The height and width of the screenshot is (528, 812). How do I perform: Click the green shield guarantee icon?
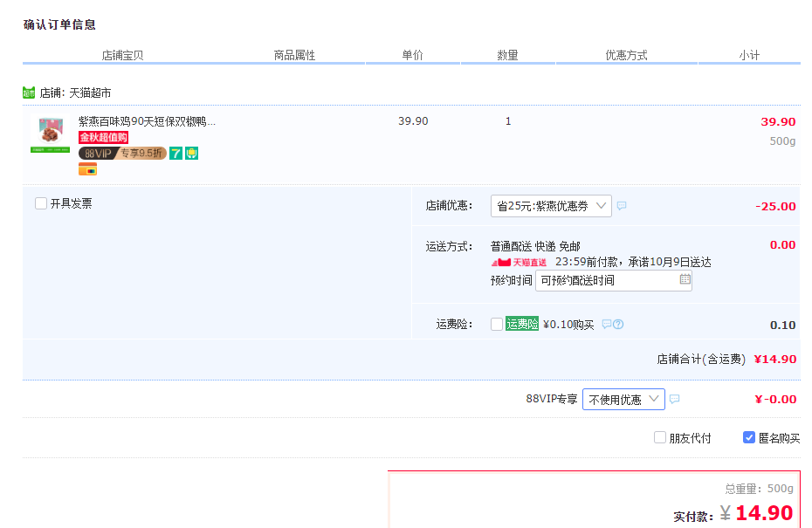click(x=191, y=154)
